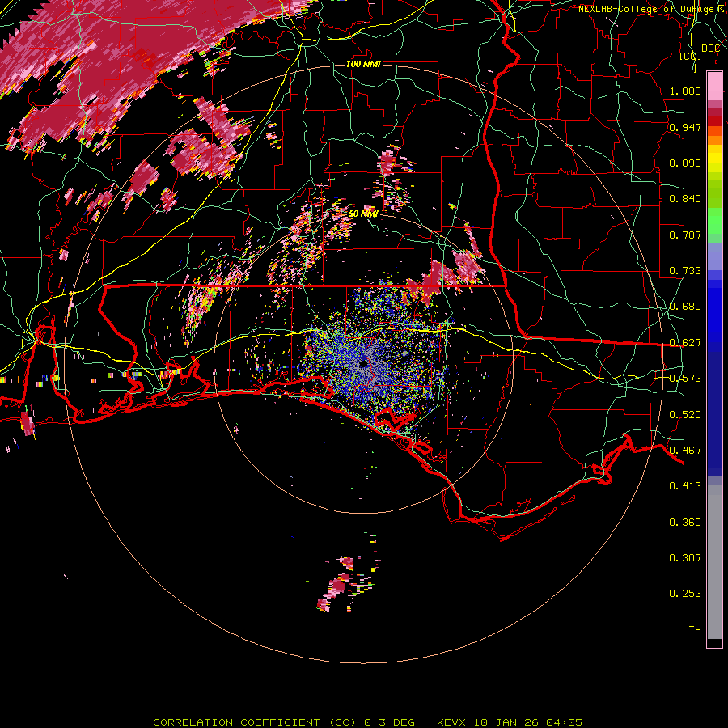
Task: Click the 0.360 legend value
Action: click(x=685, y=523)
